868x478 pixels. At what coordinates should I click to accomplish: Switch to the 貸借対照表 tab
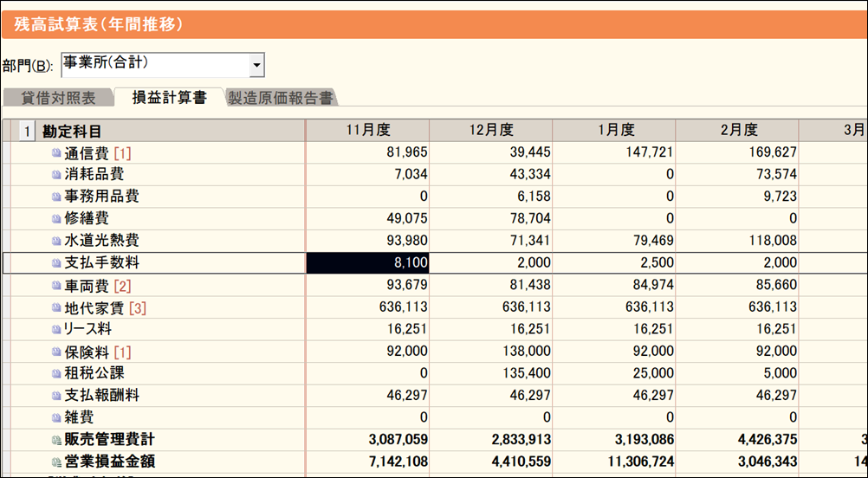tap(59, 98)
